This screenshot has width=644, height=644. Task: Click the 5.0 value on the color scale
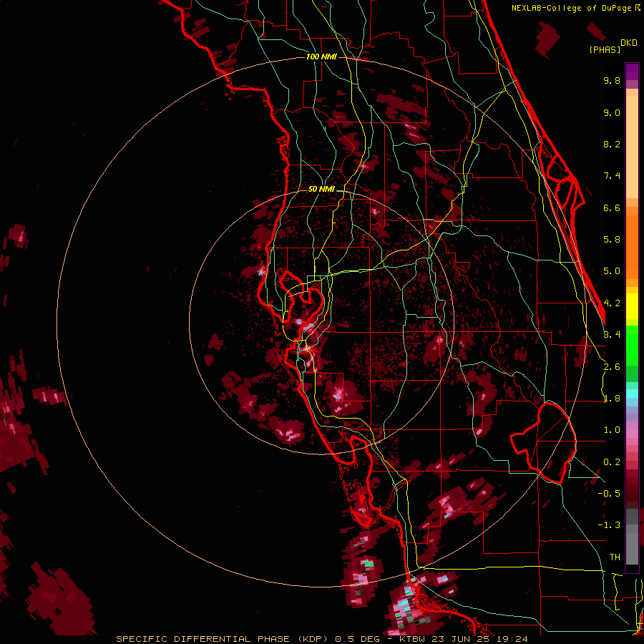612,271
